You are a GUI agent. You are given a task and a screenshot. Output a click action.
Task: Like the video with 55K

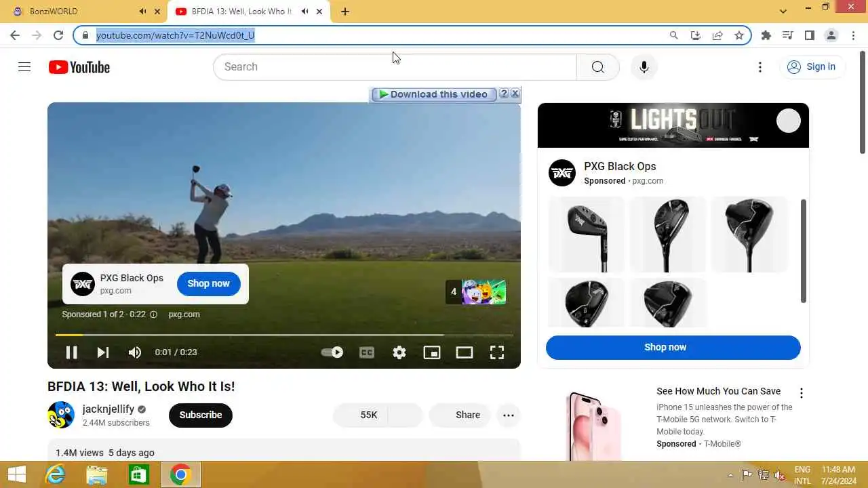pos(361,415)
